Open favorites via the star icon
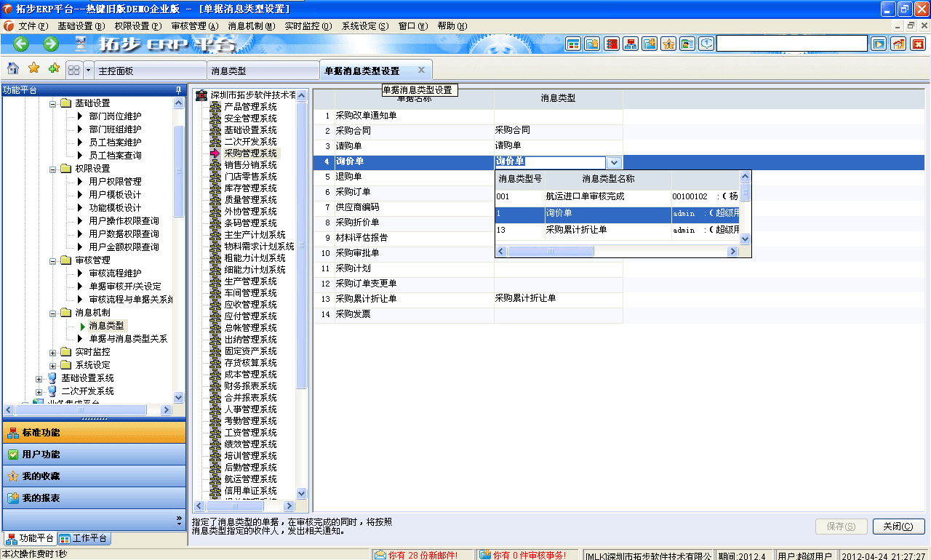 33,69
